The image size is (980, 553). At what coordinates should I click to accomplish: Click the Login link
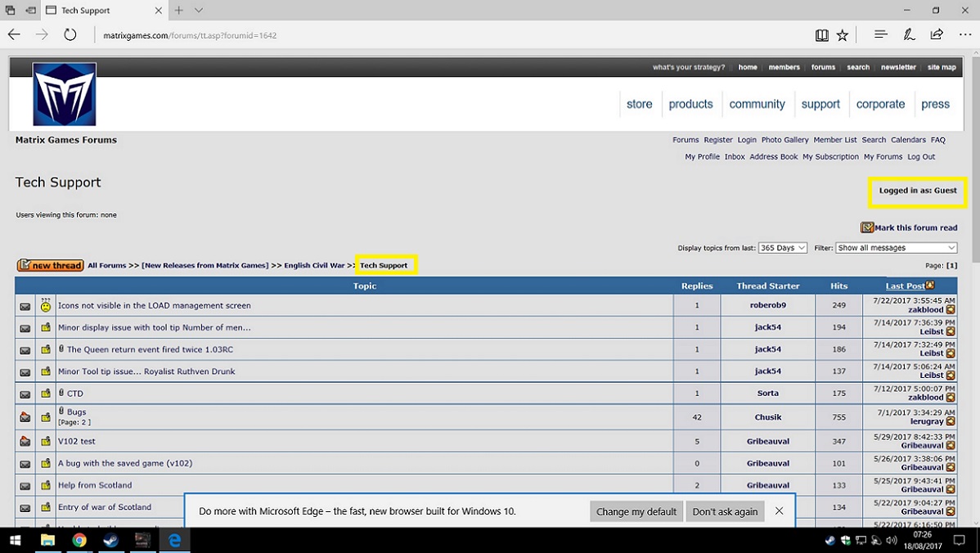[747, 140]
